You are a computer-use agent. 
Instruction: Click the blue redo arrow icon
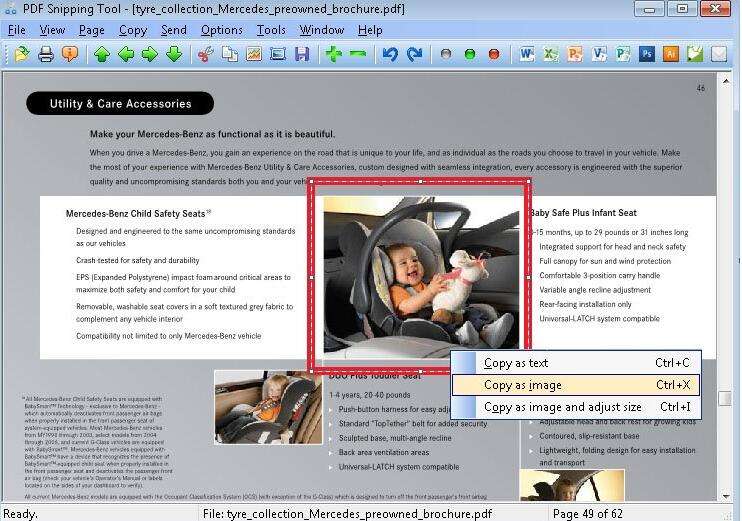coord(415,54)
